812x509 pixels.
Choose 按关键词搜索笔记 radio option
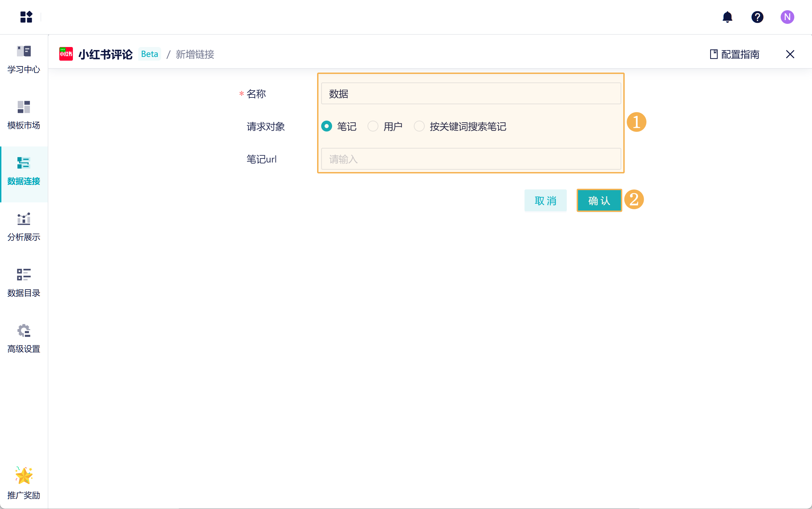419,126
